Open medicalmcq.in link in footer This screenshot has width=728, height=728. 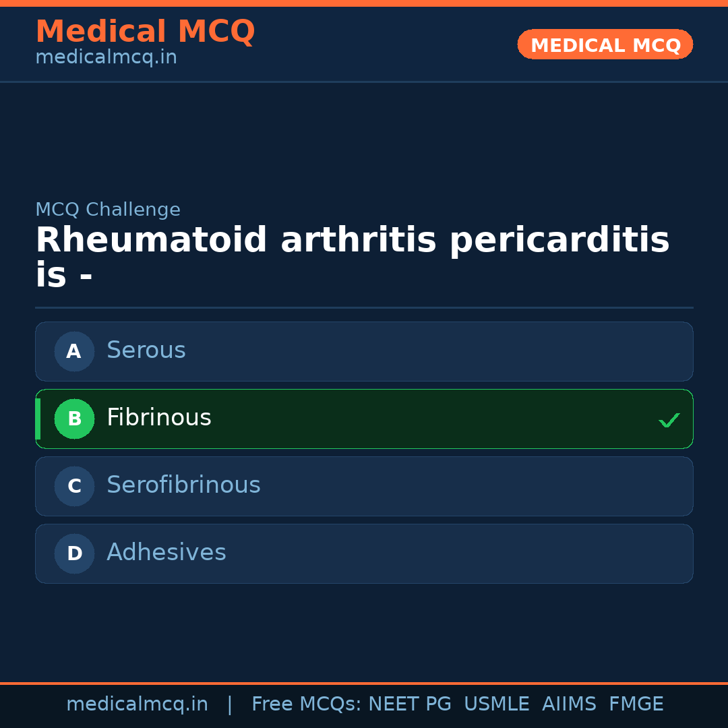pyautogui.click(x=137, y=704)
